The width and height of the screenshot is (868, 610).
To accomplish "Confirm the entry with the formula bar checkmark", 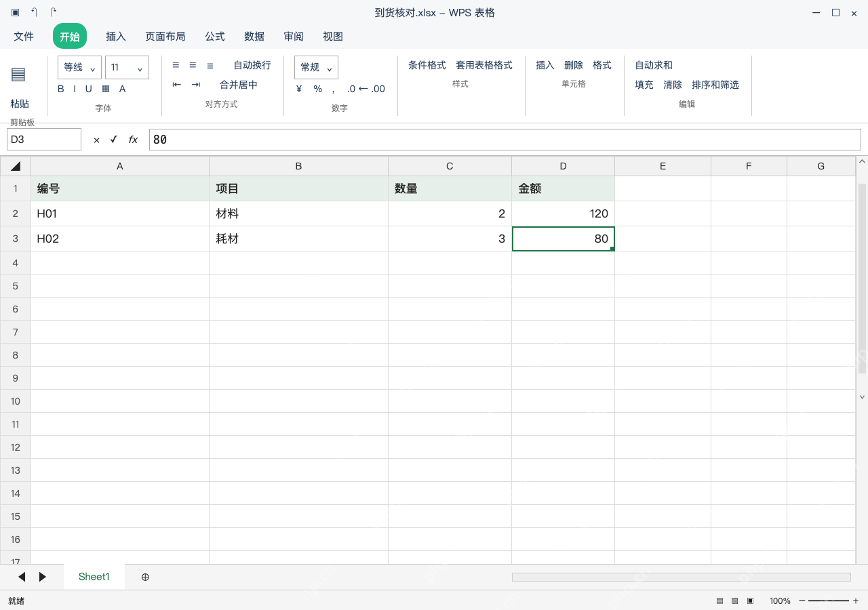I will [x=114, y=140].
